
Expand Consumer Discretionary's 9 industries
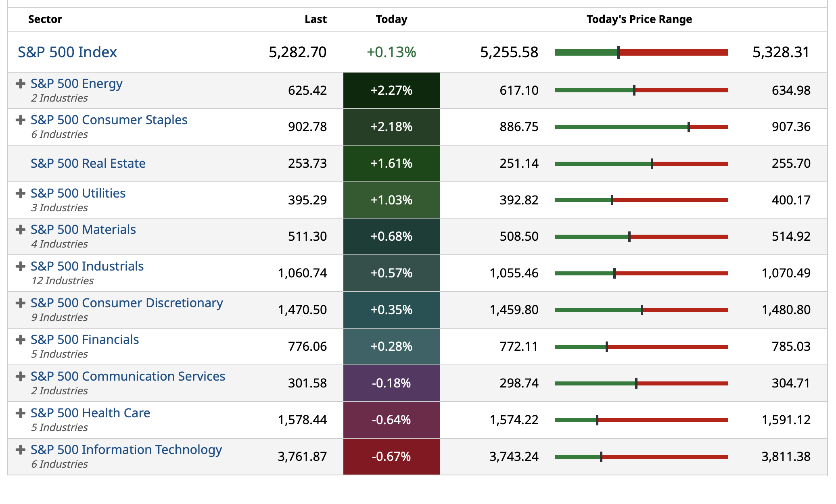coord(20,303)
